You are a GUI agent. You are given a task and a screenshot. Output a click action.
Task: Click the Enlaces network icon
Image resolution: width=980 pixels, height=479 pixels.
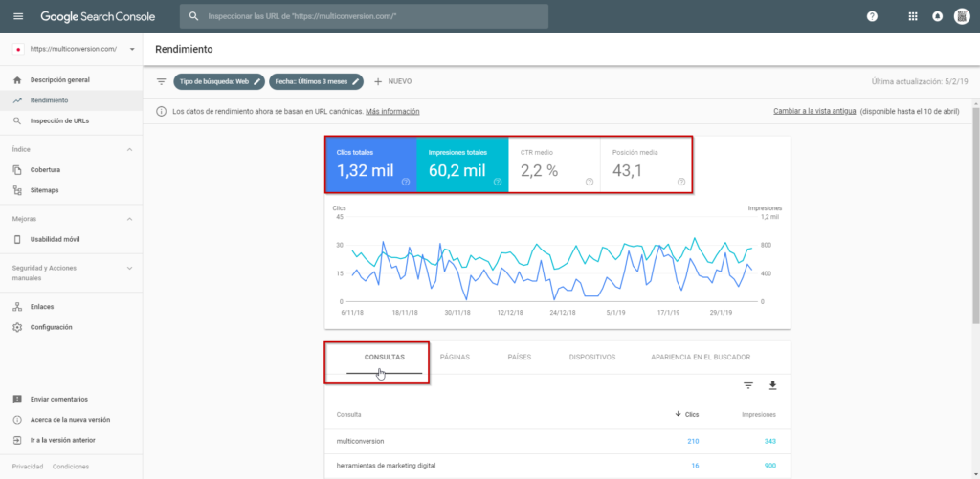pos(17,307)
